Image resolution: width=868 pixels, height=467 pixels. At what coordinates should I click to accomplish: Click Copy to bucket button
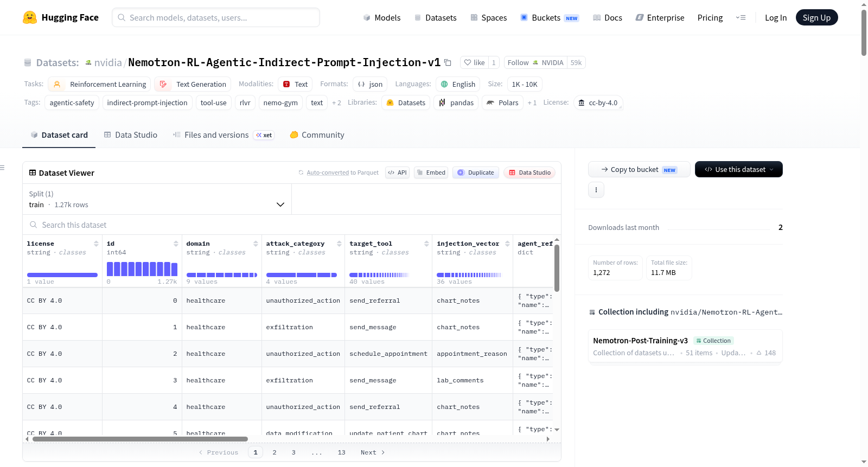click(x=639, y=169)
